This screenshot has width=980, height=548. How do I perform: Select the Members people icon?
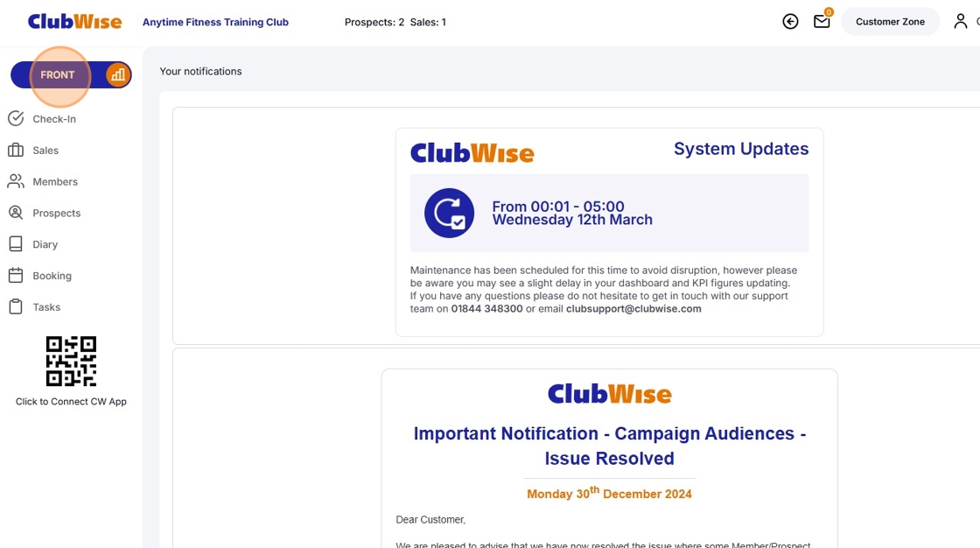pyautogui.click(x=16, y=181)
